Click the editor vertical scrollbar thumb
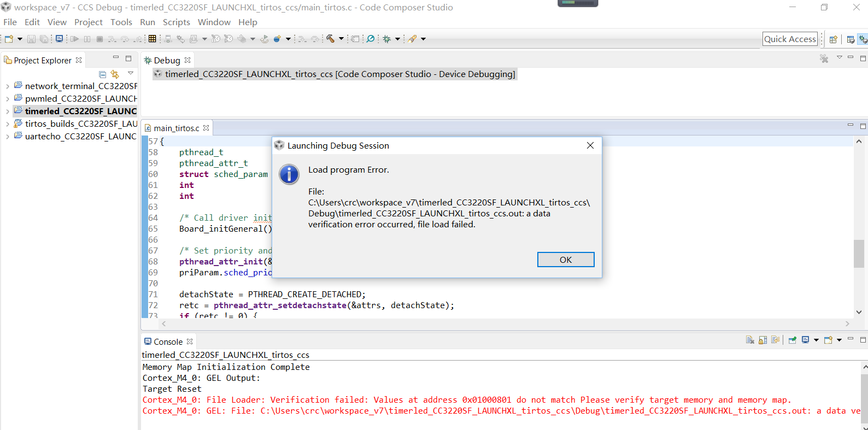Image resolution: width=868 pixels, height=430 pixels. (859, 254)
